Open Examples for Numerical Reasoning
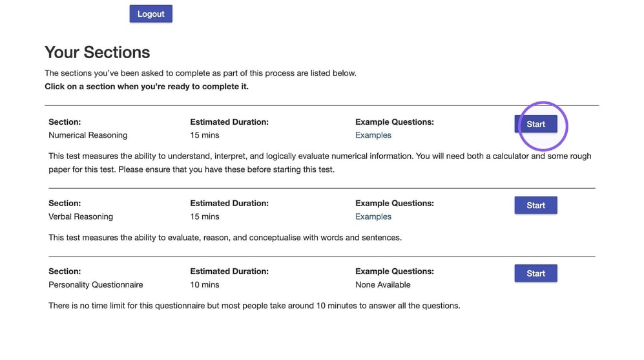 click(x=373, y=135)
